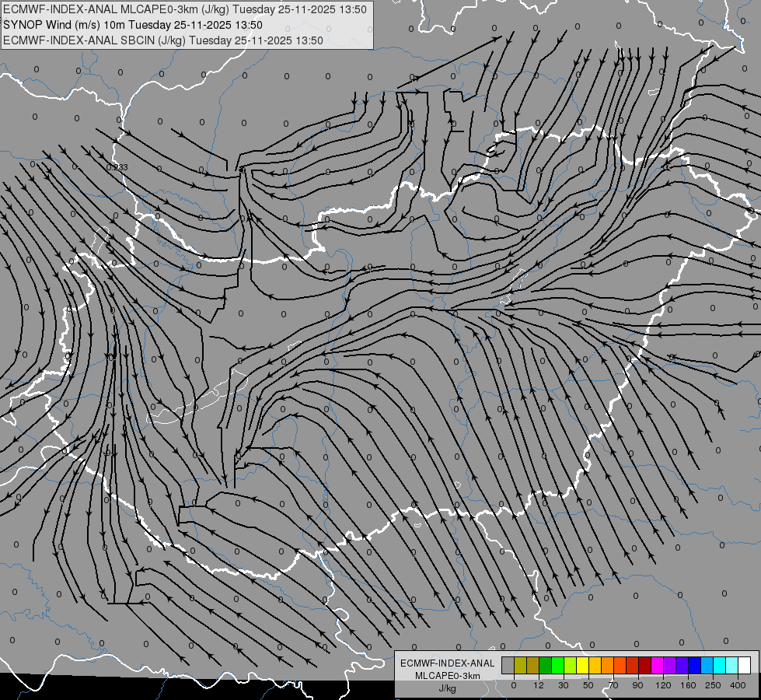Select the gray swatch in the legend
The width and height of the screenshot is (761, 700).
(x=508, y=666)
